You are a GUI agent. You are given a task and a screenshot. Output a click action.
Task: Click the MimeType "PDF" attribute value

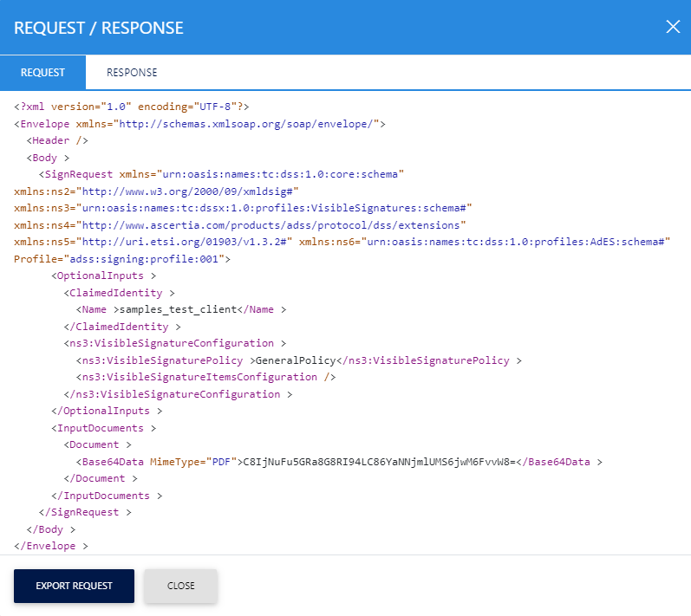(x=220, y=462)
